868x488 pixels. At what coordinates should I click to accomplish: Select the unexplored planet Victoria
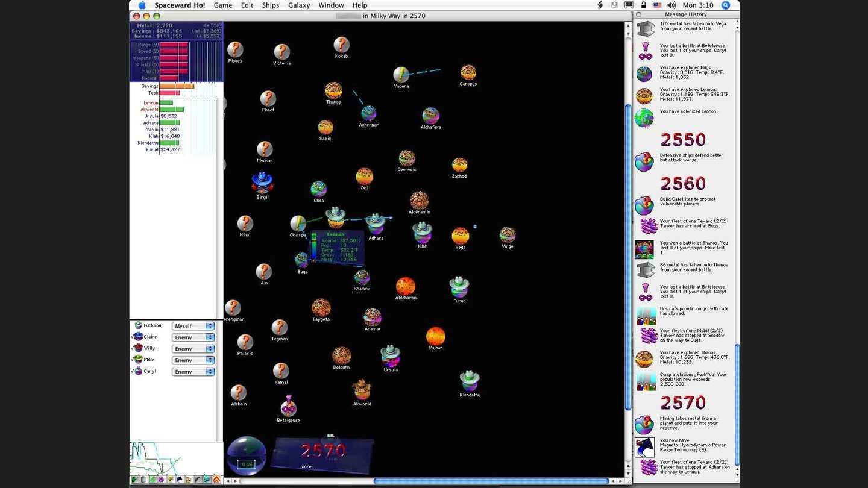click(x=281, y=52)
